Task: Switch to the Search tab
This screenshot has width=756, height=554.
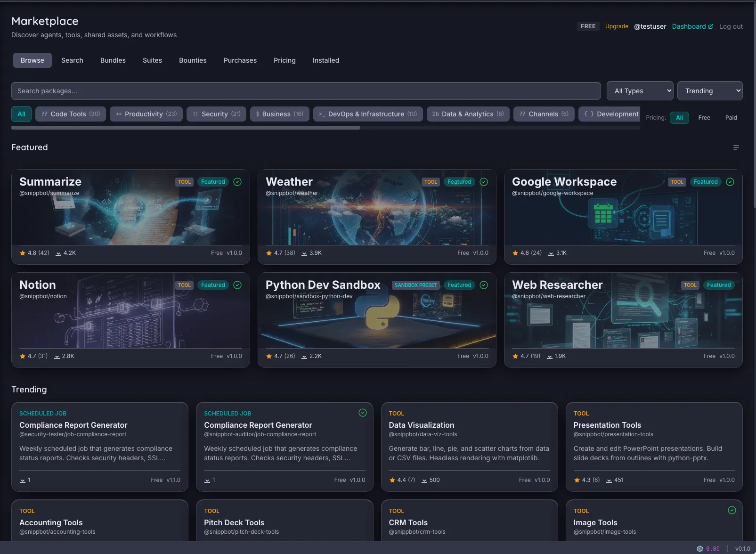Action: coord(72,60)
